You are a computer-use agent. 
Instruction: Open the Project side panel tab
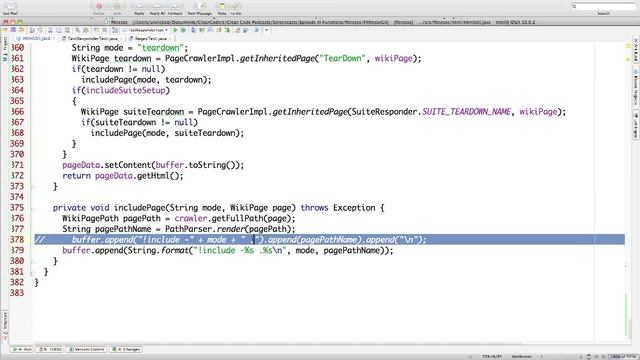click(x=5, y=49)
